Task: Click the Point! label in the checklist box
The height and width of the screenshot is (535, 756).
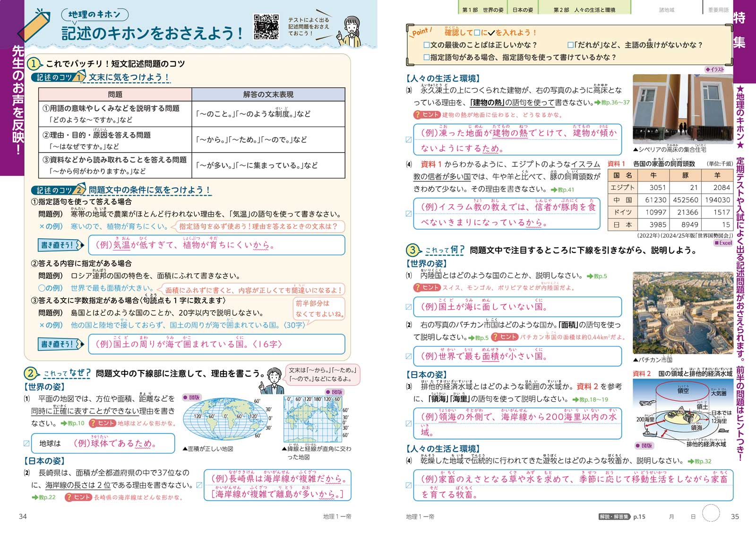Action: [x=421, y=32]
